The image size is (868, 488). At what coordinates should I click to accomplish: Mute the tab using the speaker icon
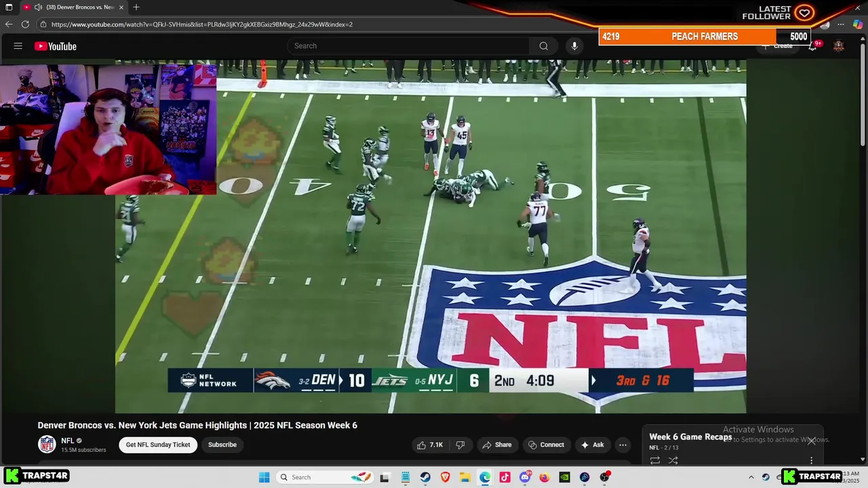38,7
